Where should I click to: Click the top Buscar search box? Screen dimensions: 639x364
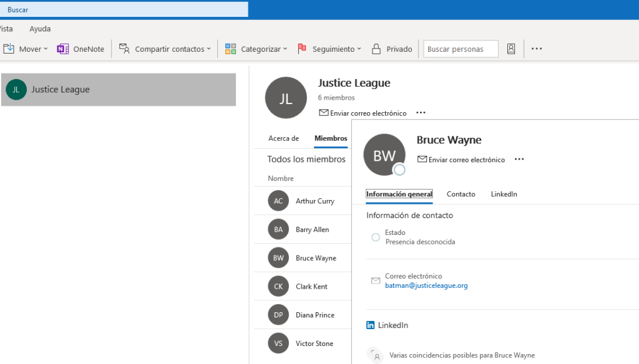click(x=124, y=9)
